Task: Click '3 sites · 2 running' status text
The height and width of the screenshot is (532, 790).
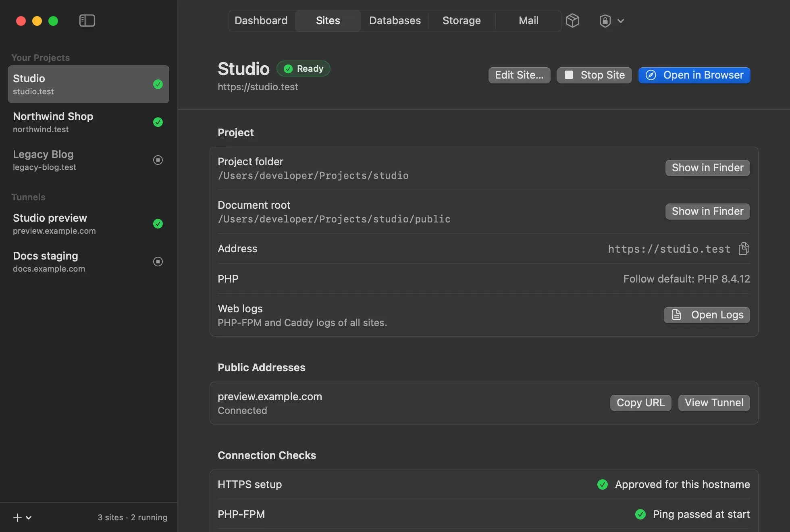Action: 132,517
